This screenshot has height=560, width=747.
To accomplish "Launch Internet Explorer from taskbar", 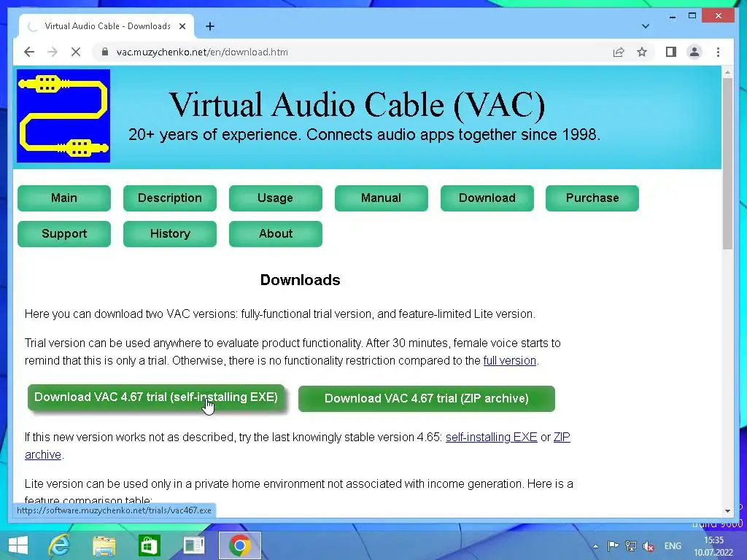I will (x=59, y=545).
